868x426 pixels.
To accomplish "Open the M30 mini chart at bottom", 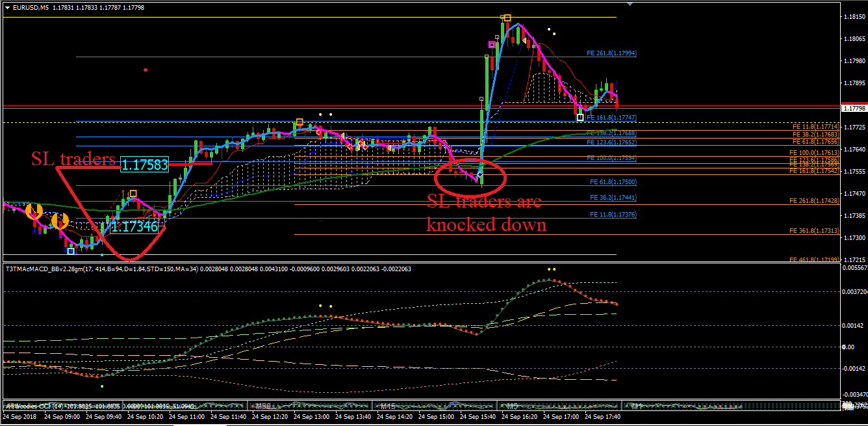I will point(262,406).
